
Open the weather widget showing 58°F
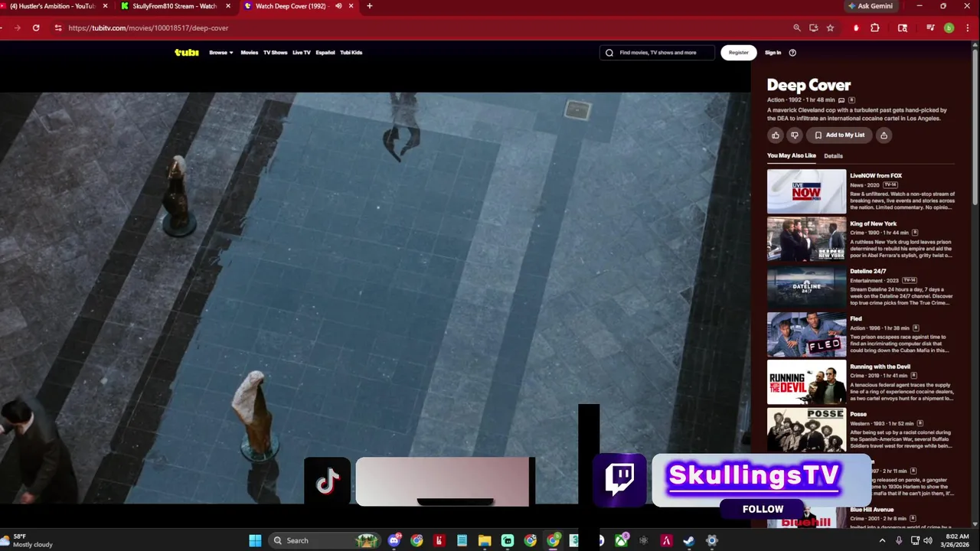click(x=28, y=540)
